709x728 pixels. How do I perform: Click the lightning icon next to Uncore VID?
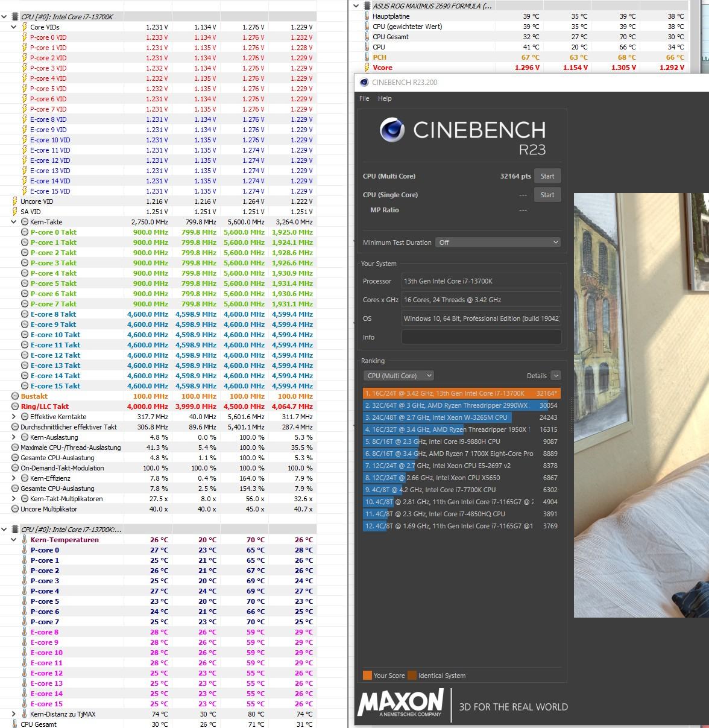pos(15,201)
